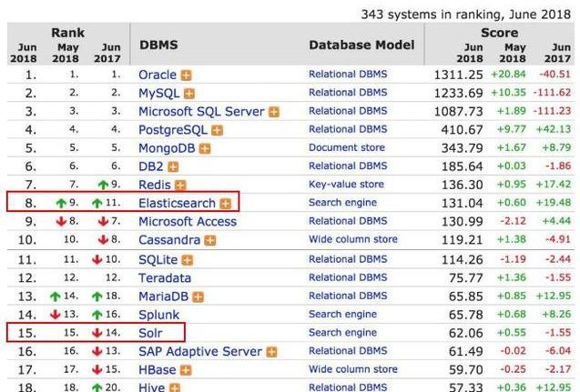Follow the PostgreSQL link
The height and width of the screenshot is (392, 580).
click(x=173, y=130)
